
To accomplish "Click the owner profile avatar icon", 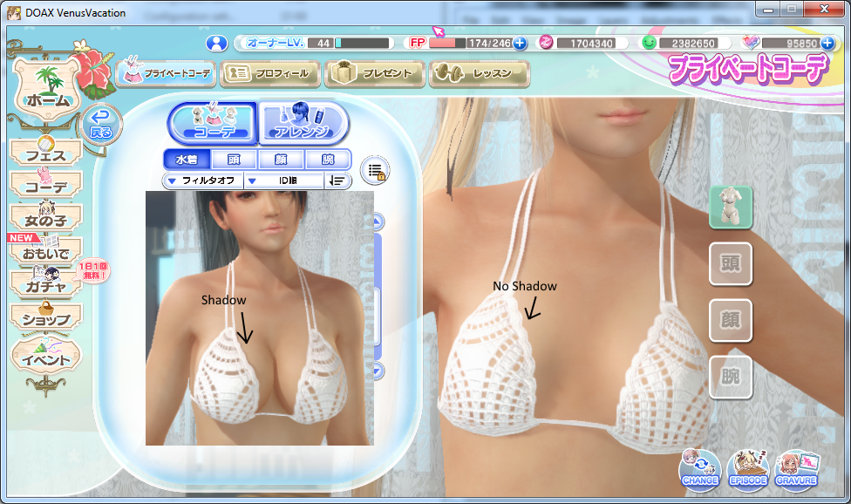I will [216, 43].
